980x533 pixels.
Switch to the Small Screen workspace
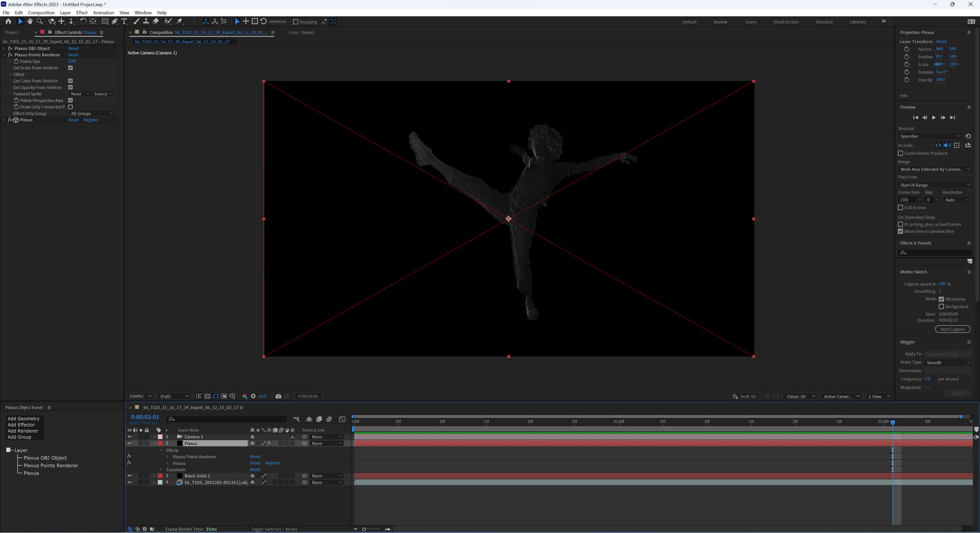point(785,22)
